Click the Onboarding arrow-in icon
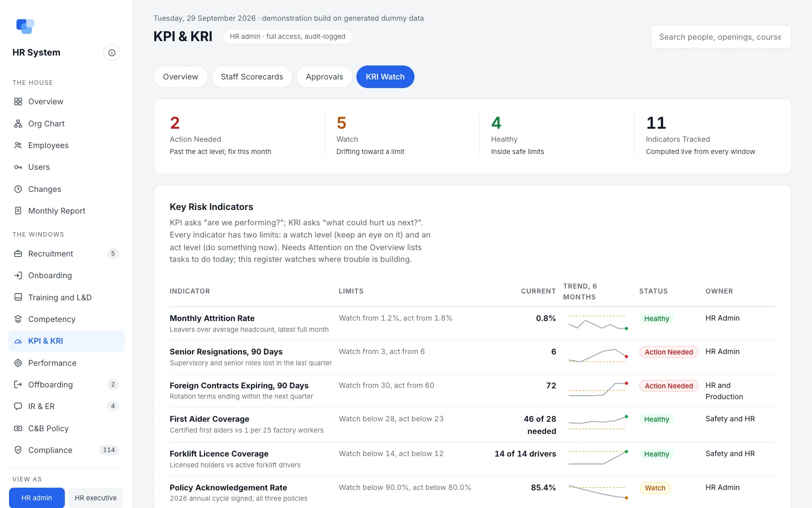The image size is (812, 508). (x=18, y=275)
